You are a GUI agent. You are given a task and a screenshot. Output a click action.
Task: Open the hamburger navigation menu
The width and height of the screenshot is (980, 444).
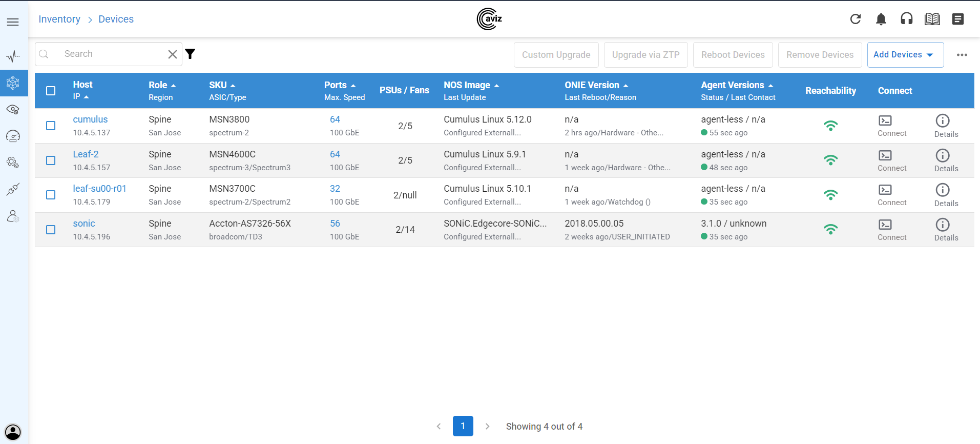coord(13,22)
